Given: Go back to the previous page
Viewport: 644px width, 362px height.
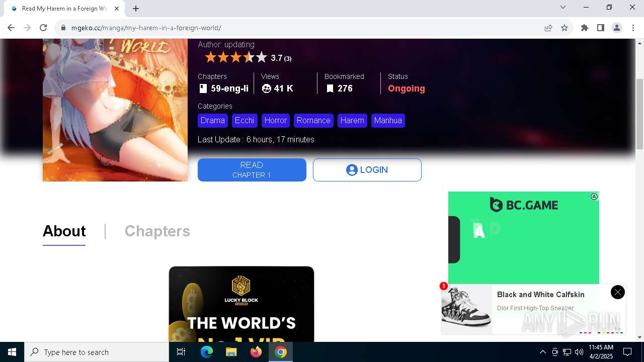Looking at the screenshot, I should tap(11, 28).
